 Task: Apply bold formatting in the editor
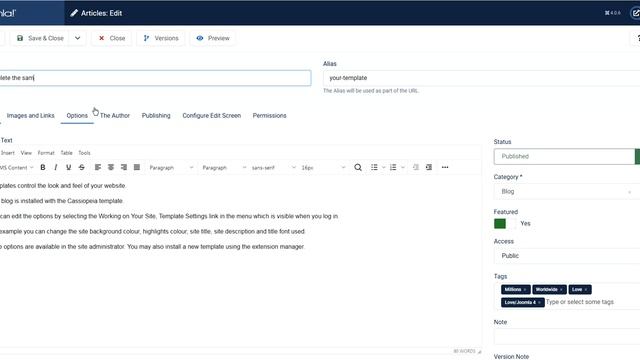[x=42, y=167]
